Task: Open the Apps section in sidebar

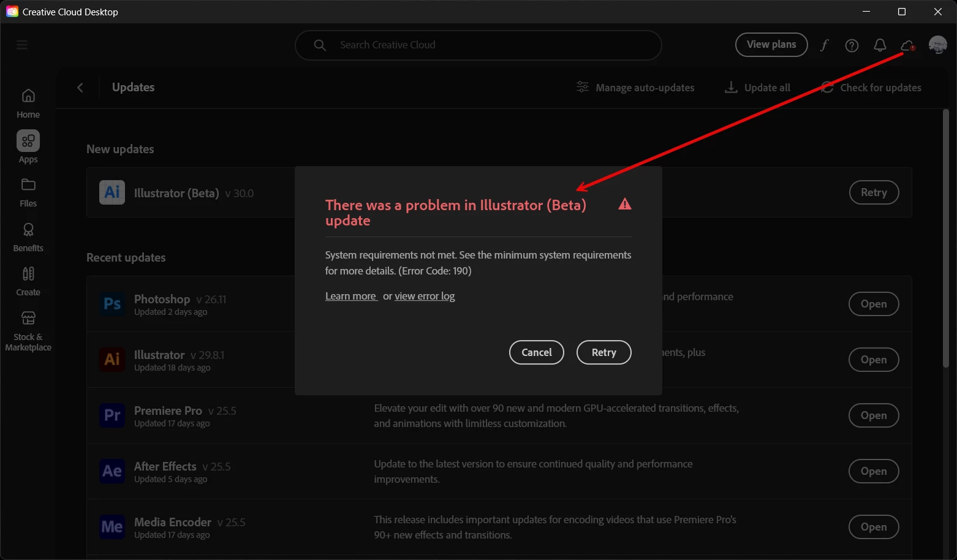Action: pos(28,147)
